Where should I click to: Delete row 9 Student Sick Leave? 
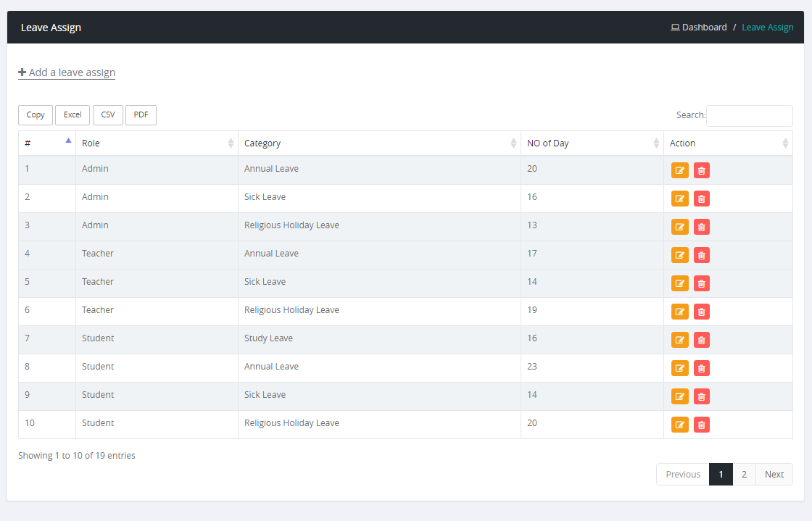(x=701, y=396)
